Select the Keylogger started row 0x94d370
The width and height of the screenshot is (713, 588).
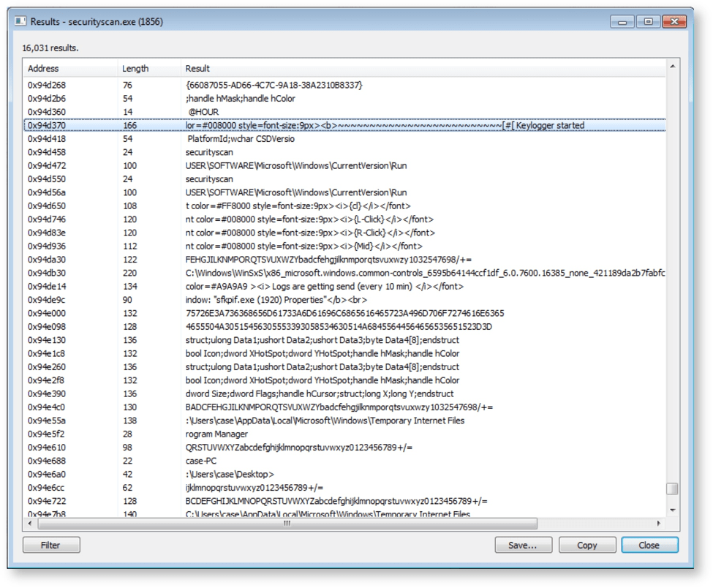[x=344, y=126]
